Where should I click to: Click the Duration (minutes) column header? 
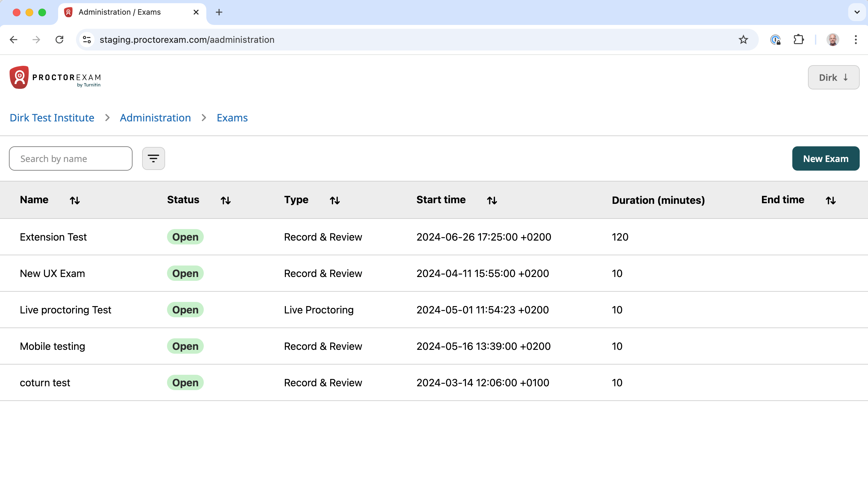pyautogui.click(x=658, y=200)
